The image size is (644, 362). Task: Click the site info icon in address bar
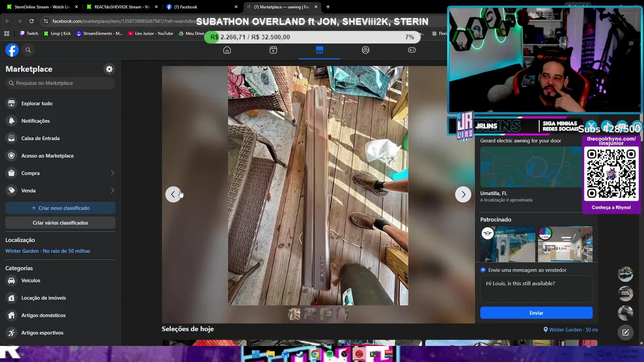[46, 21]
